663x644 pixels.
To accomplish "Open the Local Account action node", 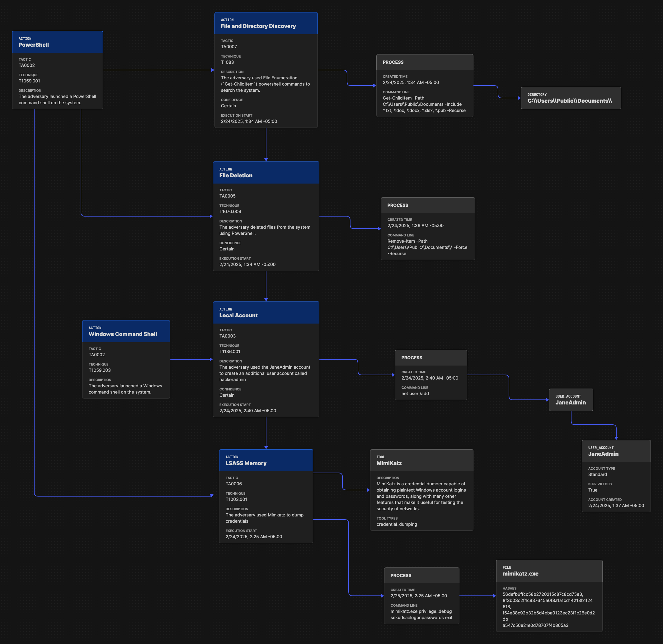I will [266, 359].
